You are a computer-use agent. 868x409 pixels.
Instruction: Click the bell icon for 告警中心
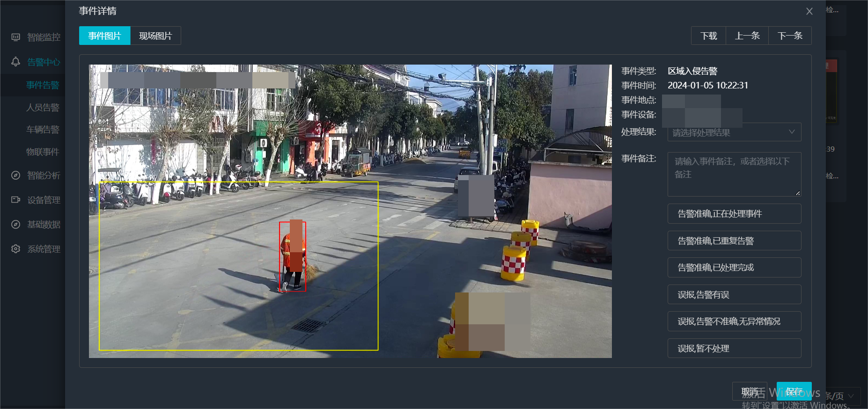coord(15,62)
